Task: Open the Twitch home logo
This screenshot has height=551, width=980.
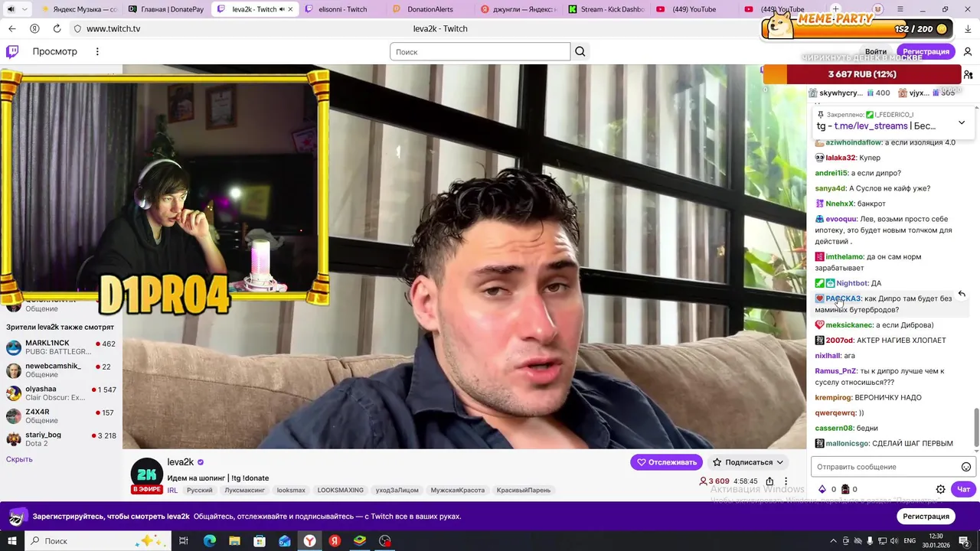Action: click(12, 51)
